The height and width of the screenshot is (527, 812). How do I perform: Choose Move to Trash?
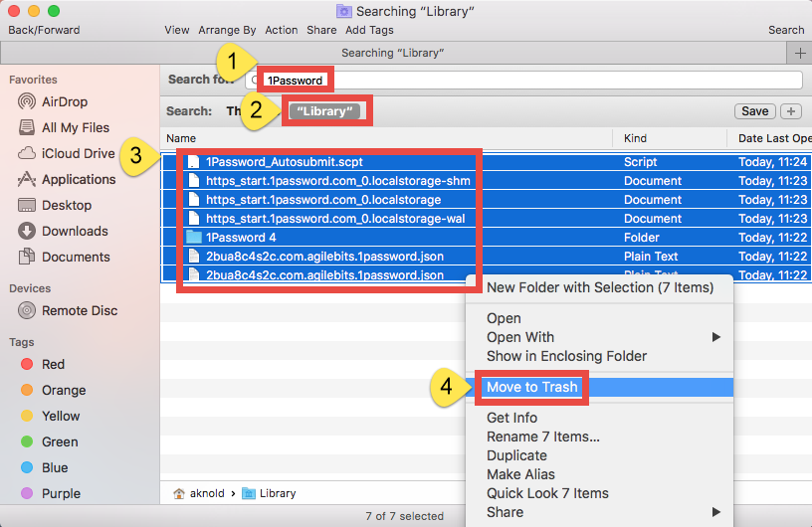(x=600, y=387)
